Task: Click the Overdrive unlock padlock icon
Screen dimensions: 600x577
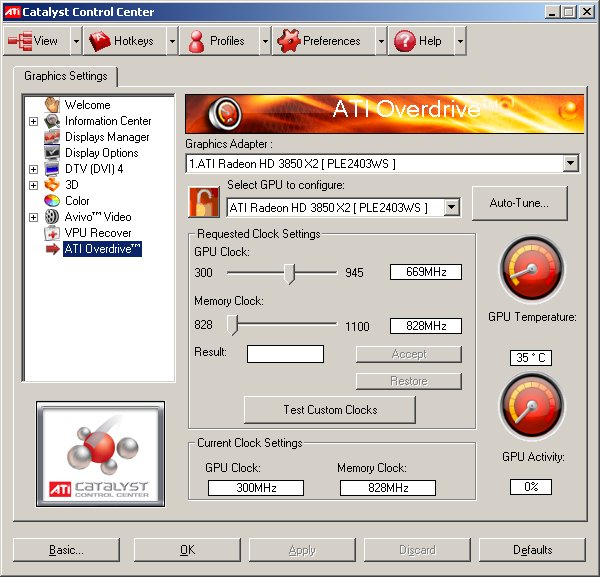Action: pos(204,202)
